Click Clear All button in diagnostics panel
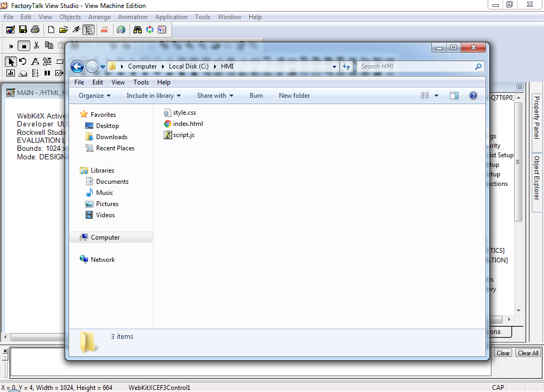 (x=528, y=353)
